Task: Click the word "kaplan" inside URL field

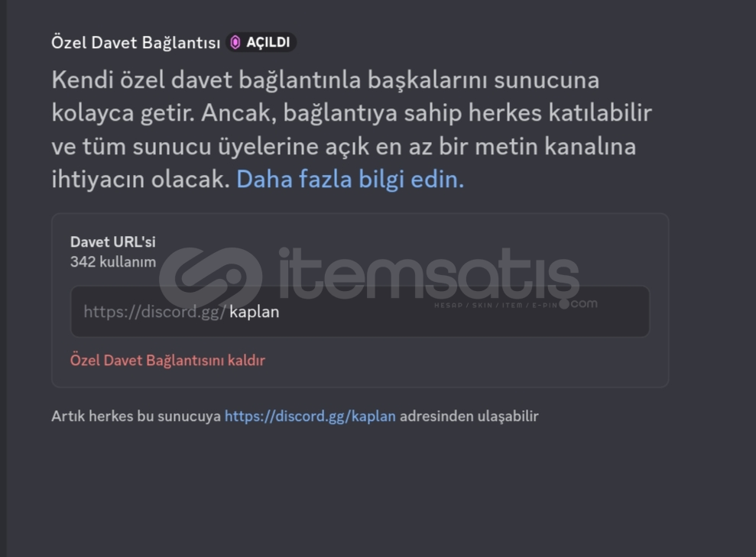Action: [254, 312]
